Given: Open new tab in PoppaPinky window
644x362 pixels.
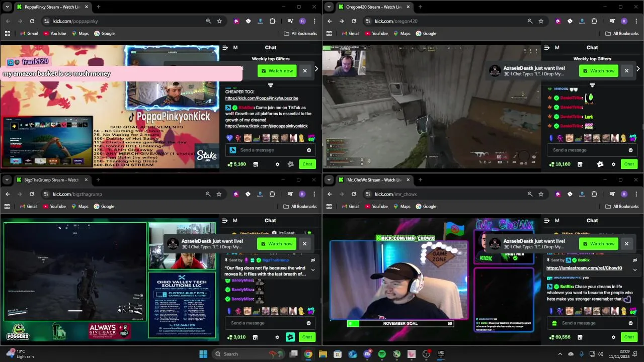Looking at the screenshot, I should coord(98,7).
